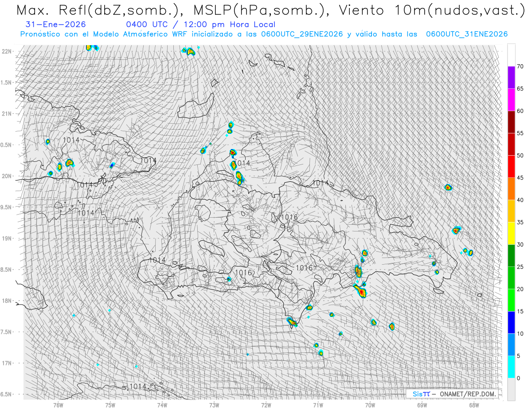Click the '21N' latitude axis label
Screen dimensions: 532x411
pyautogui.click(x=7, y=114)
